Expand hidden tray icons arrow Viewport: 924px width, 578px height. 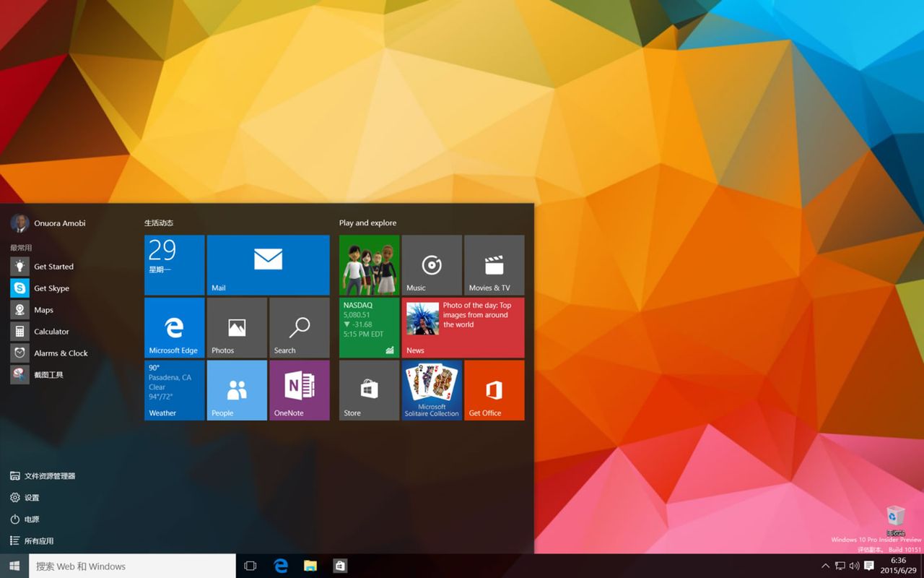(826, 566)
